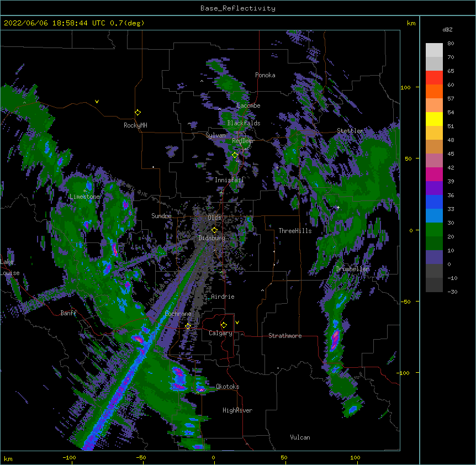
Task: Click the Ponoka city label
Action: 265,75
